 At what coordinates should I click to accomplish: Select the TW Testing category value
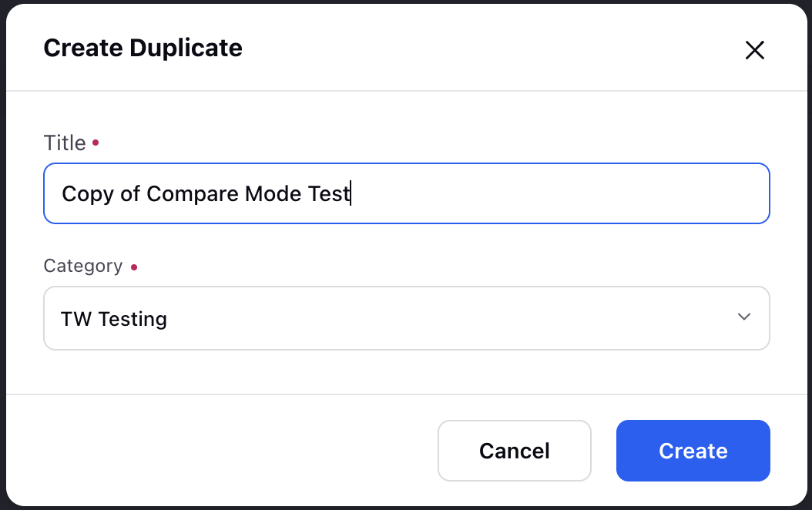click(x=114, y=319)
